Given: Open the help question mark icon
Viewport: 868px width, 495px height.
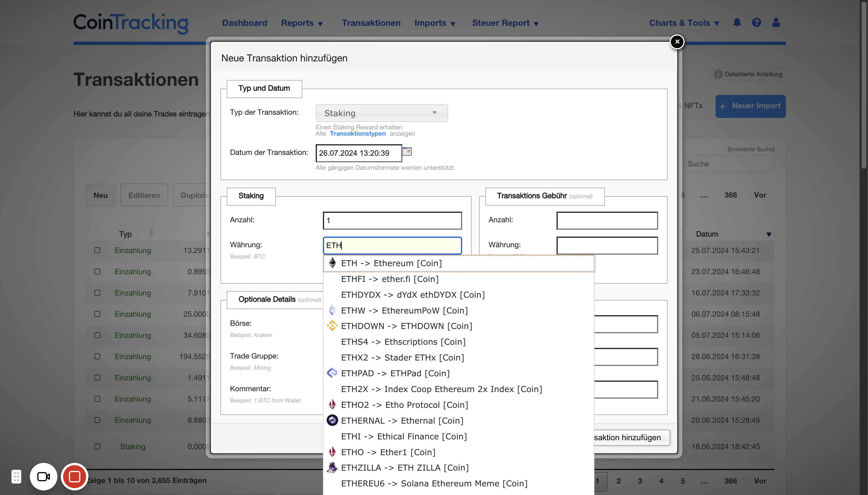Looking at the screenshot, I should click(x=756, y=23).
